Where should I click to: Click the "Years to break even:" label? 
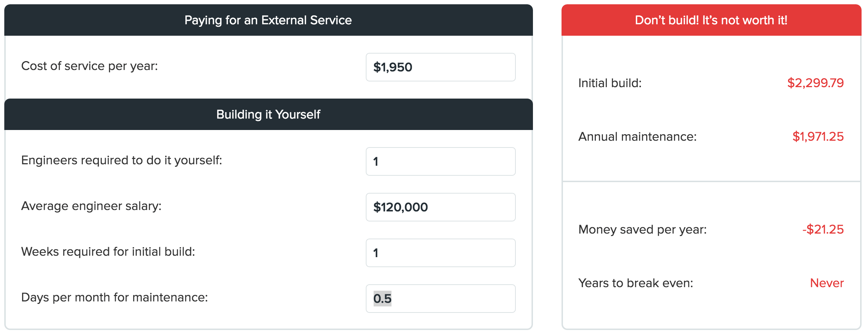pyautogui.click(x=635, y=283)
